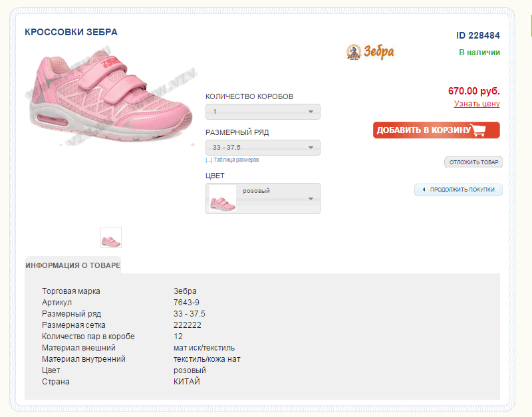Select the Информация о товаре tab

73,265
